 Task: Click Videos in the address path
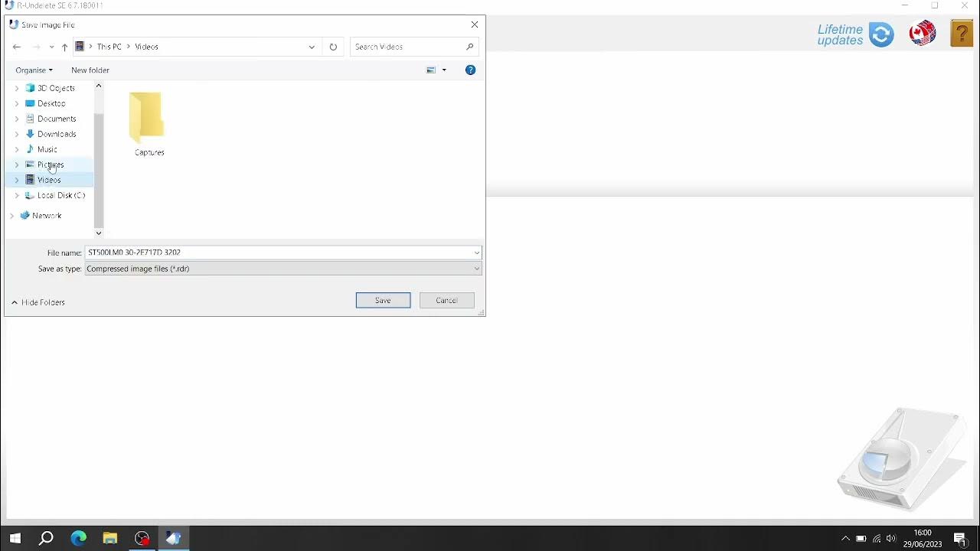[146, 47]
